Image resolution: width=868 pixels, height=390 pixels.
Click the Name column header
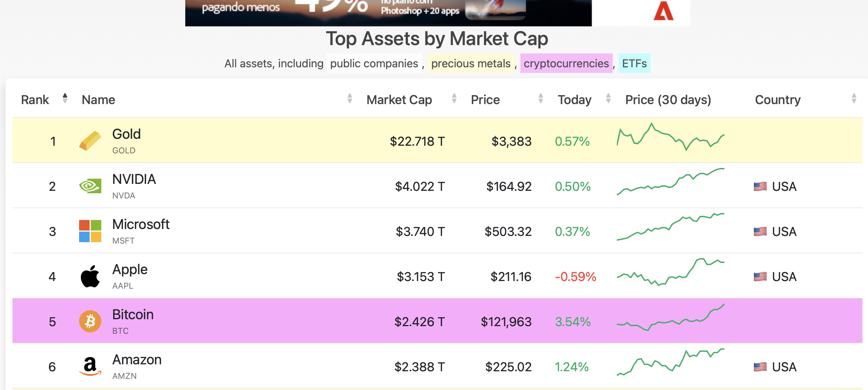click(99, 100)
